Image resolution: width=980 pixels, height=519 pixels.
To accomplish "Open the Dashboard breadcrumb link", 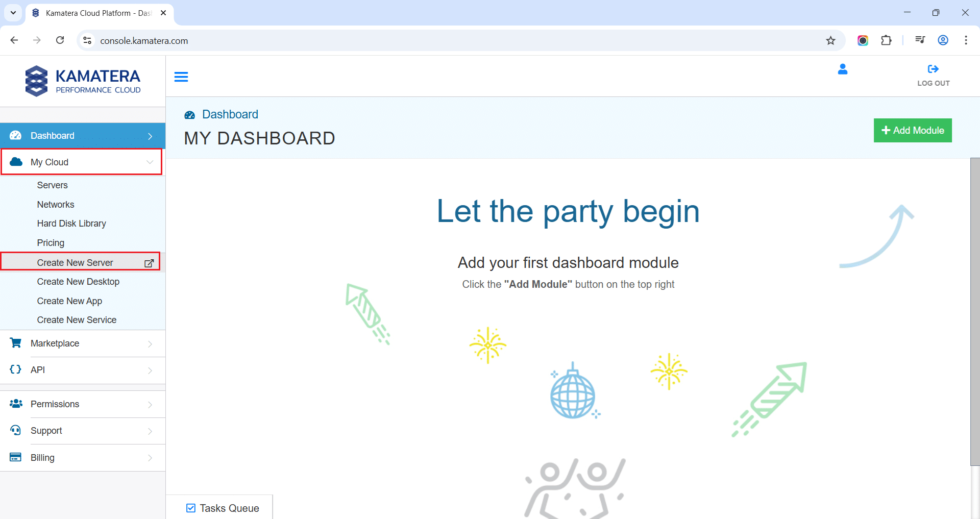I will 230,114.
